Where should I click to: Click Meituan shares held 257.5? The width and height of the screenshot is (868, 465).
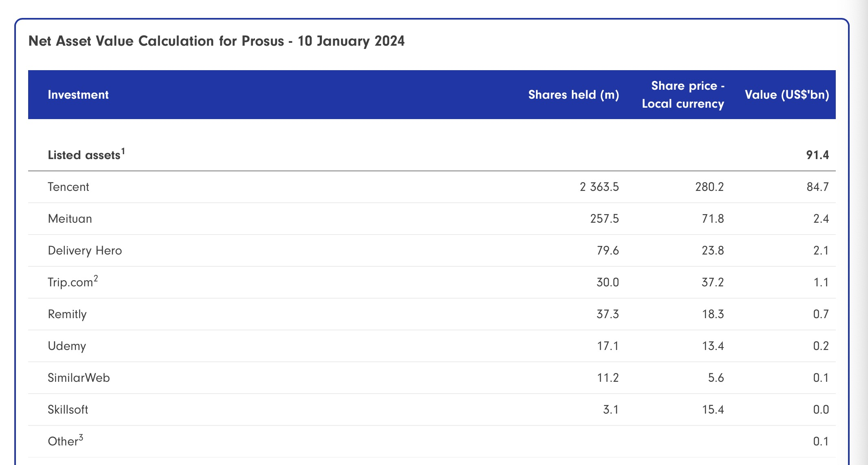pos(604,219)
